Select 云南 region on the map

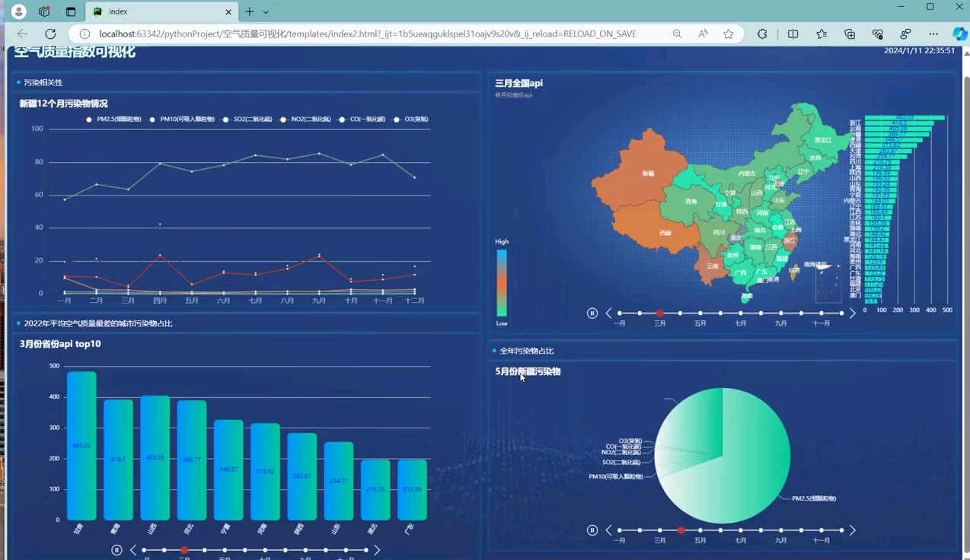pyautogui.click(x=711, y=266)
